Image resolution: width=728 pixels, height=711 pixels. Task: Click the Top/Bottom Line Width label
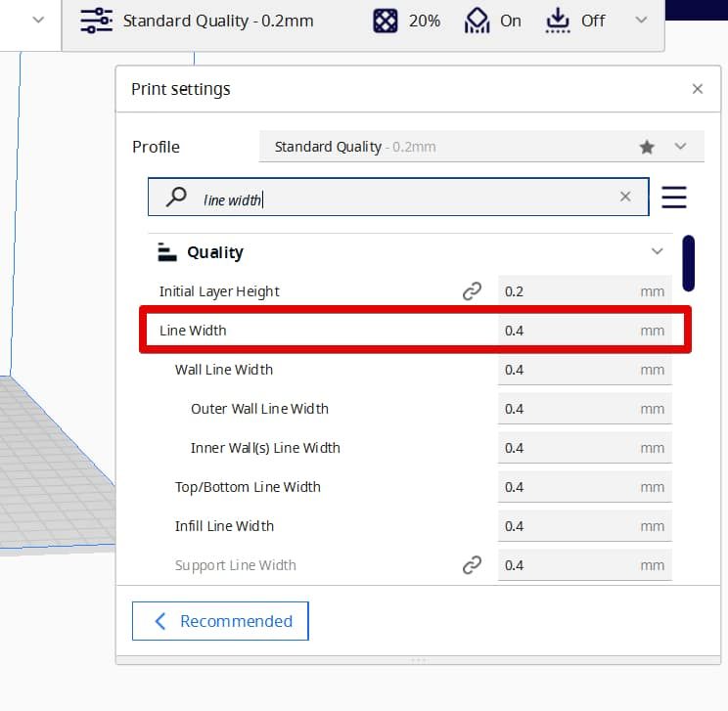click(248, 487)
